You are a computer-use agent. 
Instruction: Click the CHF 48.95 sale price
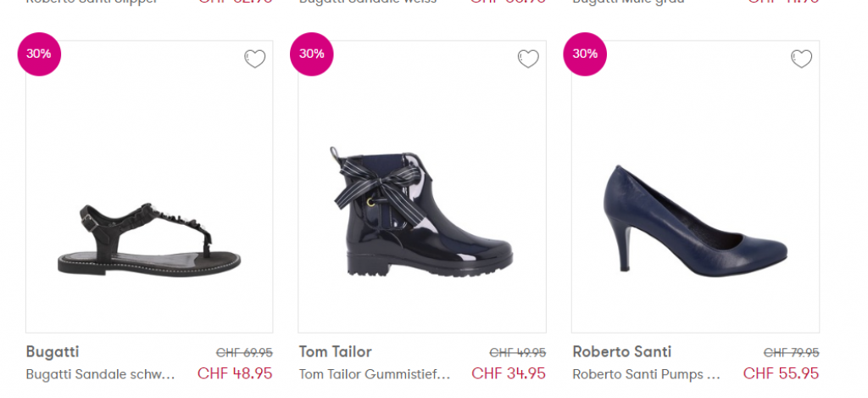(235, 373)
